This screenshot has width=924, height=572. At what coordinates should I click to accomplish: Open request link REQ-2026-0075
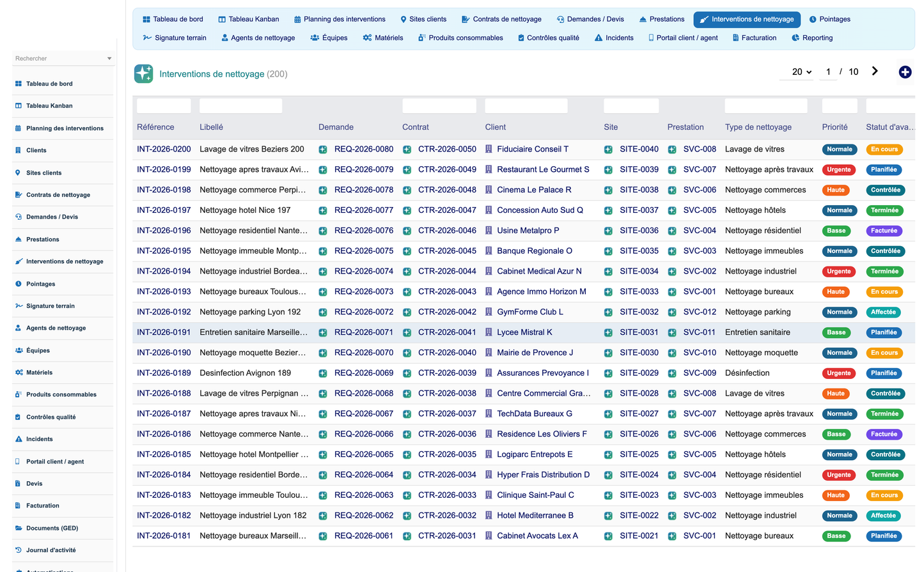pos(364,251)
